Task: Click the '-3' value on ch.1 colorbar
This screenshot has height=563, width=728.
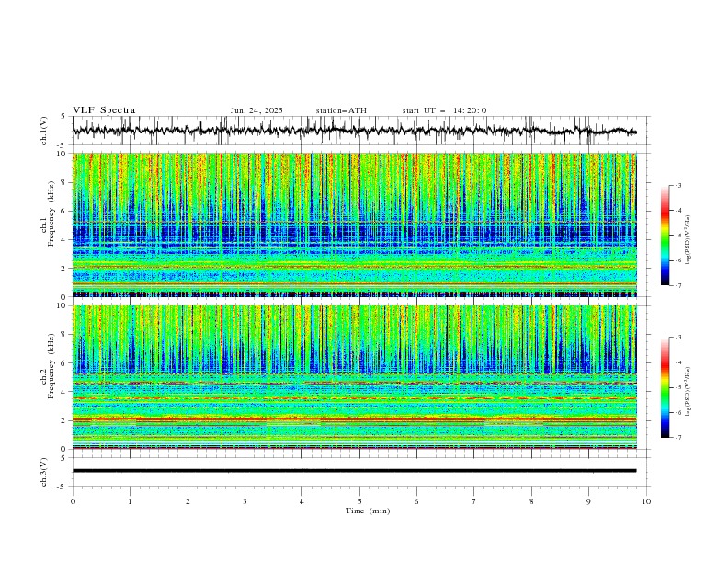Action: coord(678,185)
